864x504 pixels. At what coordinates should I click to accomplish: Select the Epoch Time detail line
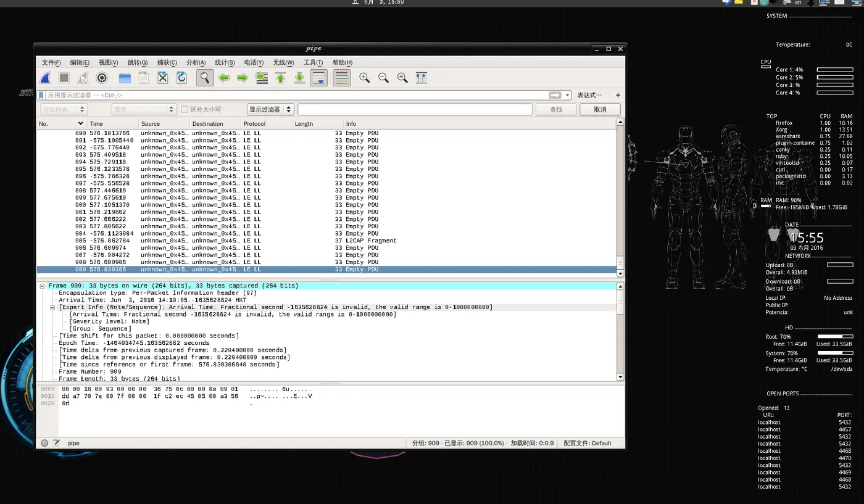point(134,343)
